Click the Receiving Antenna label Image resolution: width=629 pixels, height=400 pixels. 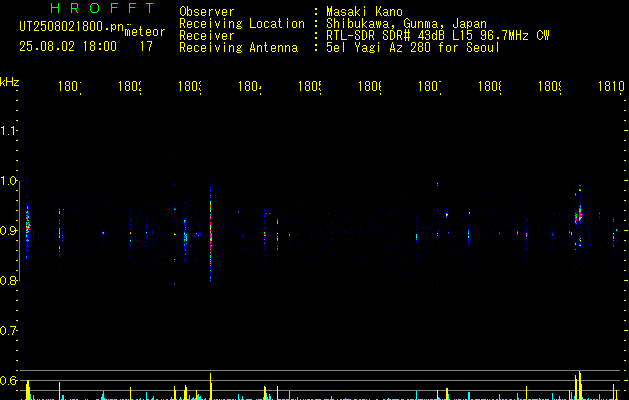pos(238,48)
